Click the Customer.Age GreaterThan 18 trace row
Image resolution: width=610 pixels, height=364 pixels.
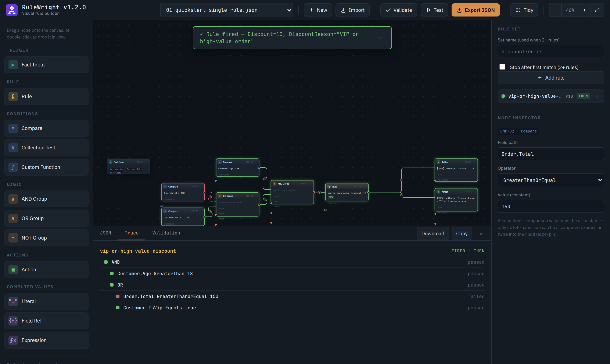point(292,274)
